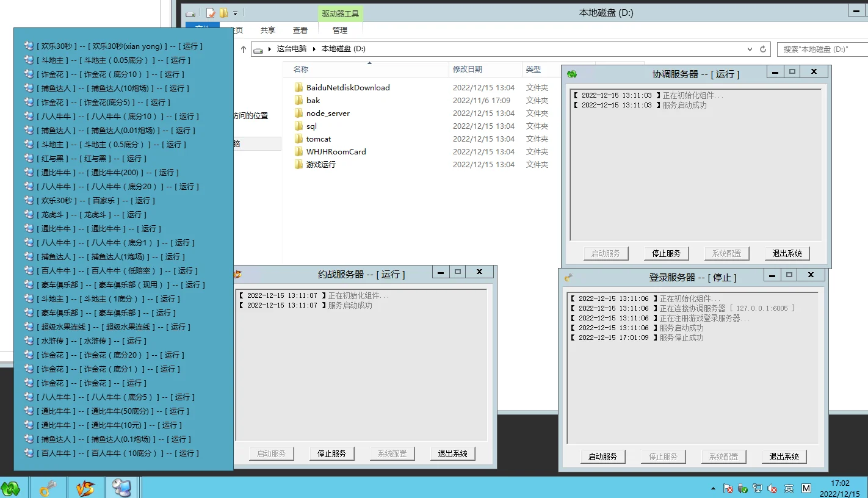Open the quick access toolbar customize dropdown
The image size is (868, 498).
236,13
